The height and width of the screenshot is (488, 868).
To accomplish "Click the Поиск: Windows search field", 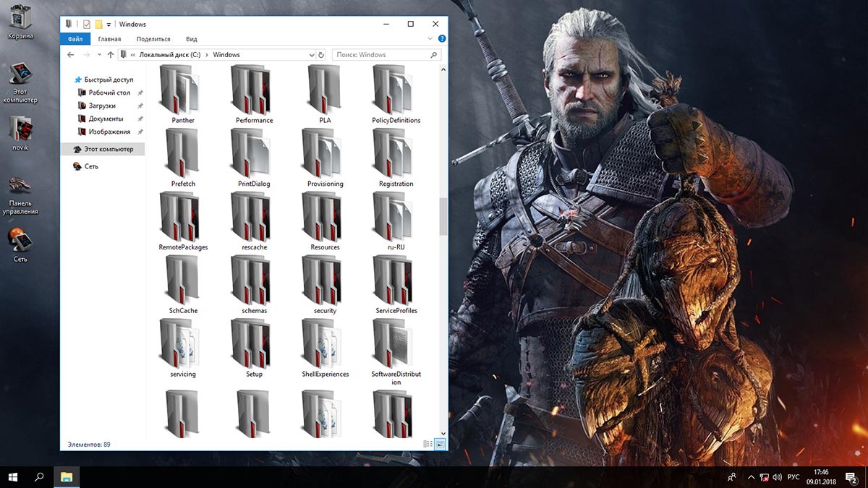I will point(386,55).
